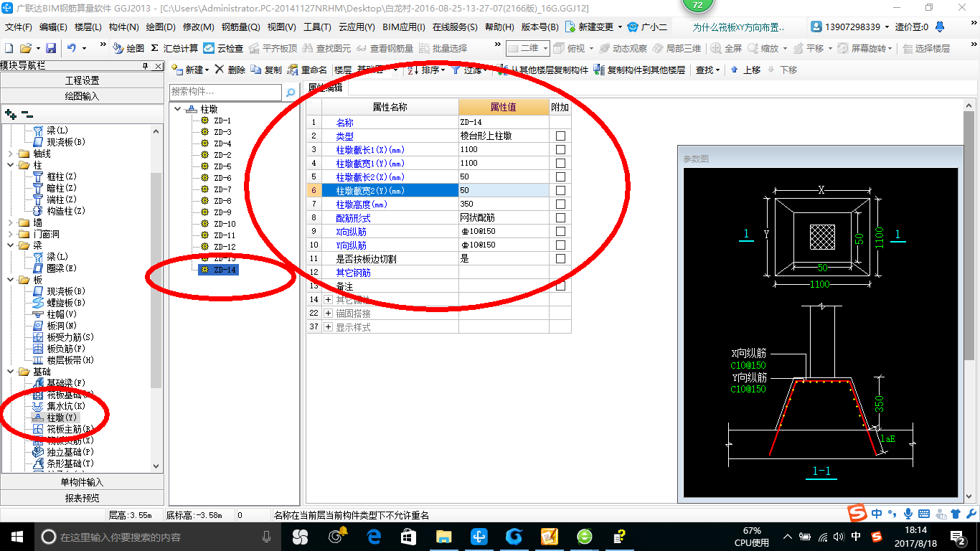Image resolution: width=980 pixels, height=551 pixels.
Task: Toggle 附加 checkbox for 类型 row
Action: [560, 136]
